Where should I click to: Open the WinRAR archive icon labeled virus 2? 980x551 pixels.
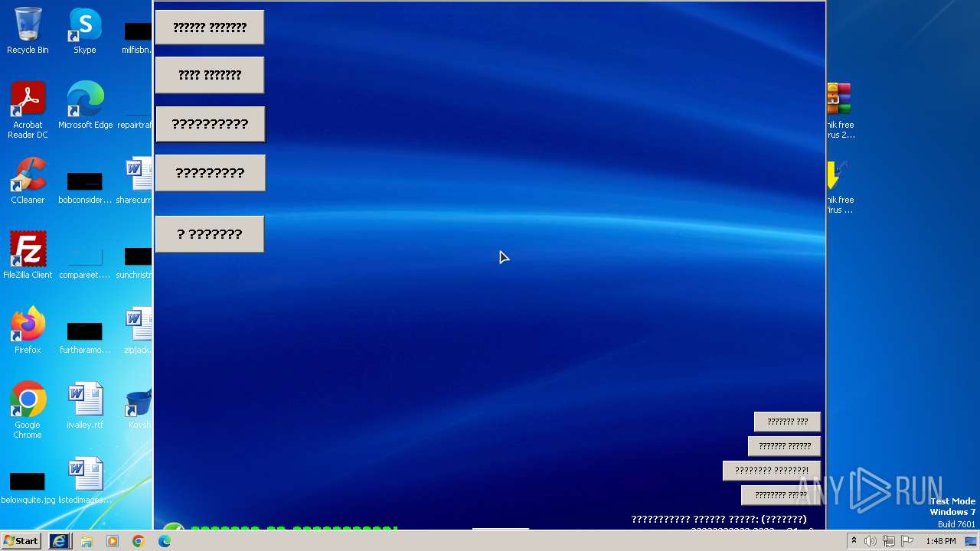tap(839, 111)
